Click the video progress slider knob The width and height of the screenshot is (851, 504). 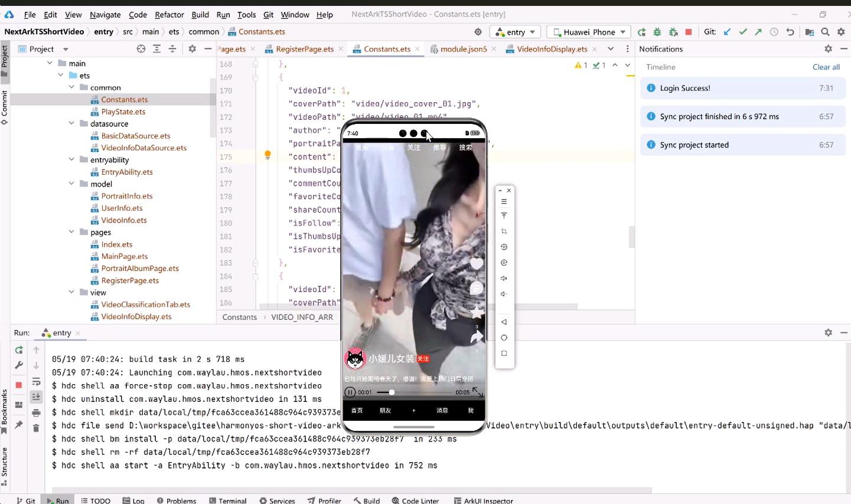(x=391, y=392)
